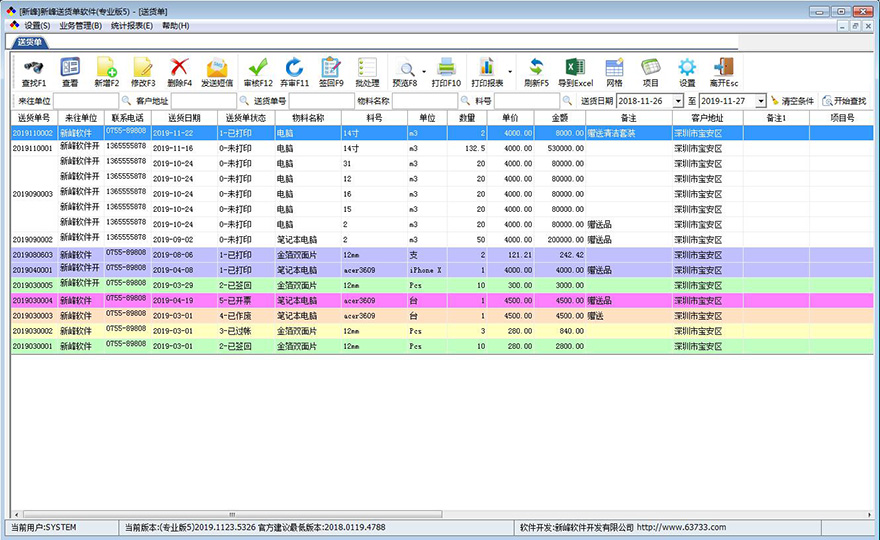
Task: Open the 帮助(H) menu
Action: tap(176, 26)
